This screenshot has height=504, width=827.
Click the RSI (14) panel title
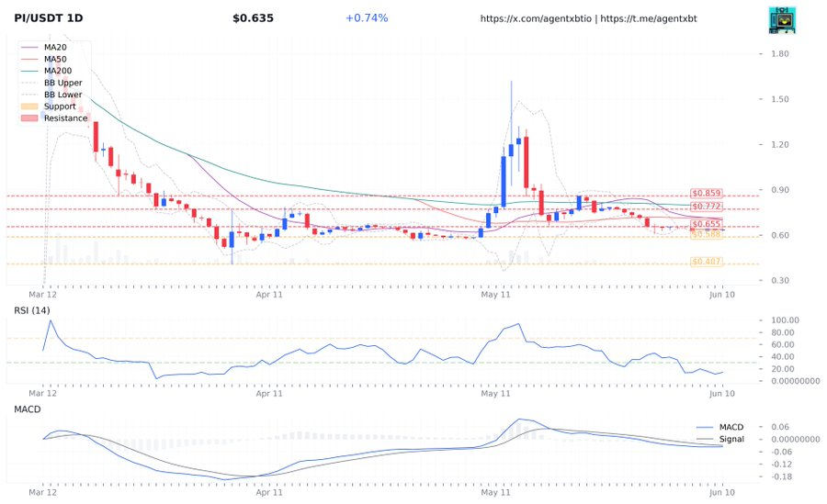coord(32,310)
